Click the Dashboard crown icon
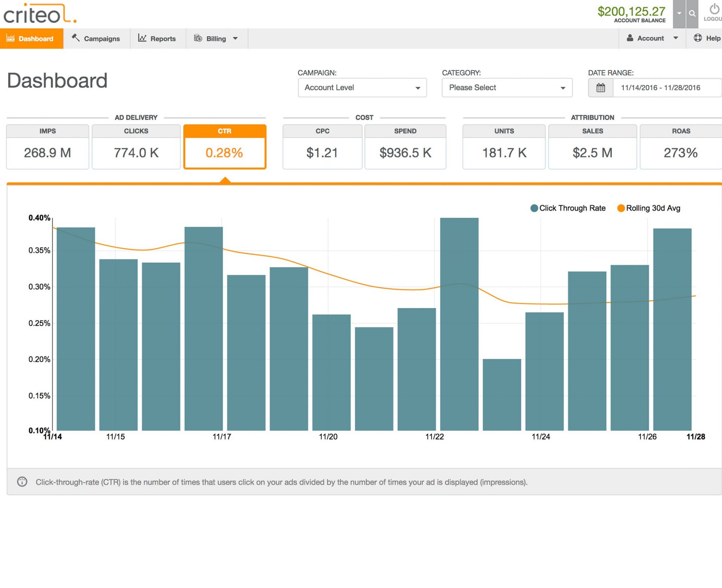Viewport: 722px width, 588px height. [11, 38]
